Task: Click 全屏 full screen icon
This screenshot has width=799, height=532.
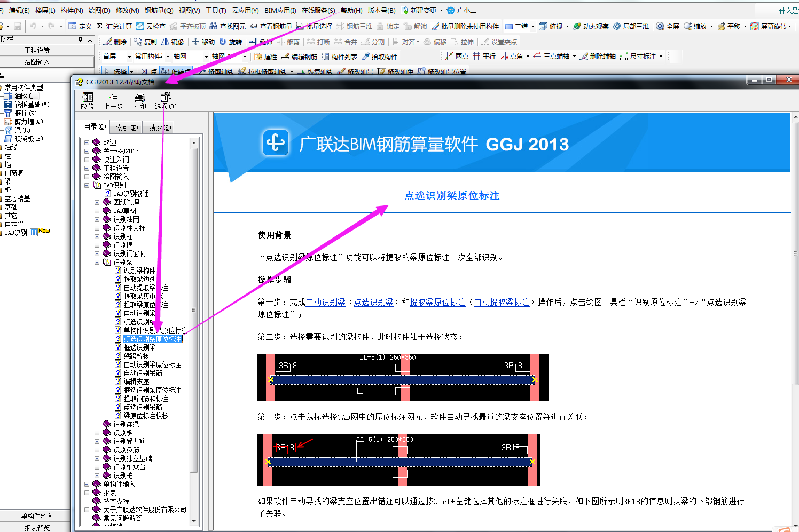Action: point(668,26)
